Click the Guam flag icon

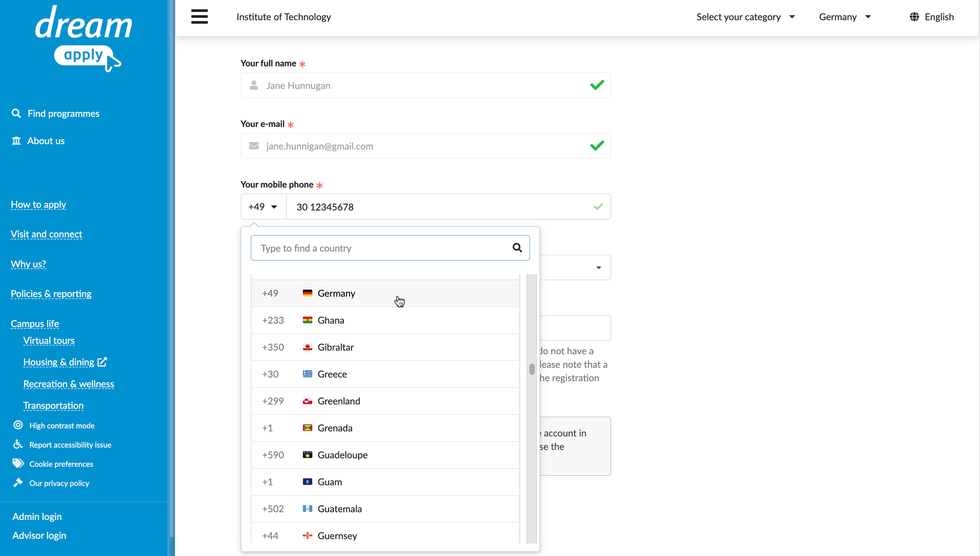tap(307, 482)
